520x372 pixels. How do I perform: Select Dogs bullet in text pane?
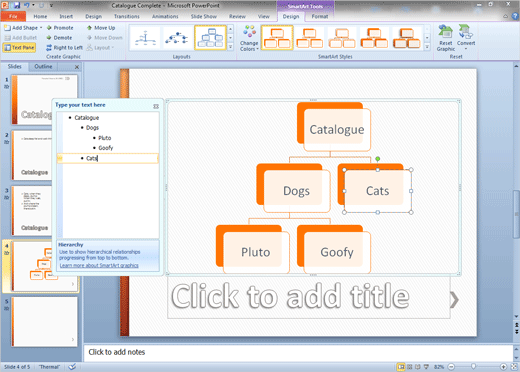click(92, 128)
